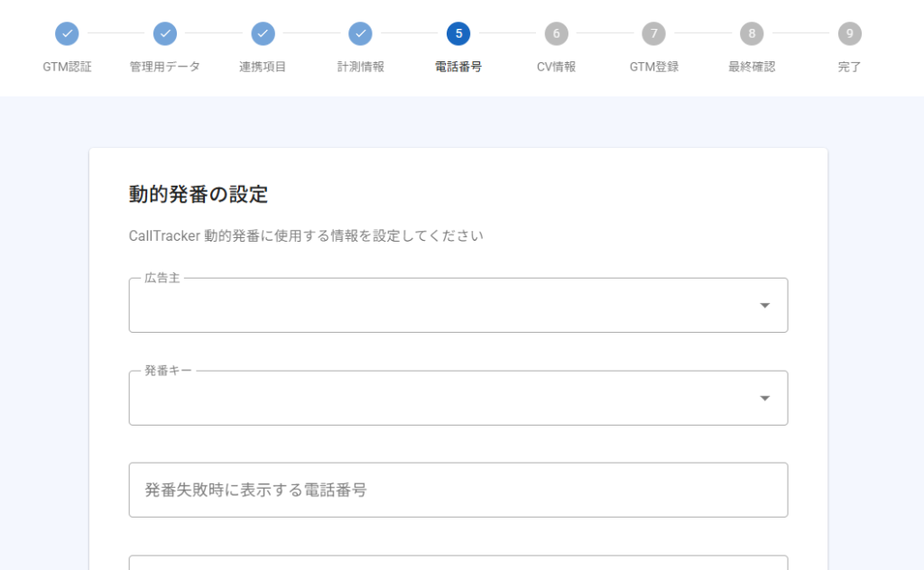Click the 完了 step label
Screen dimensions: 924x570
(x=849, y=67)
